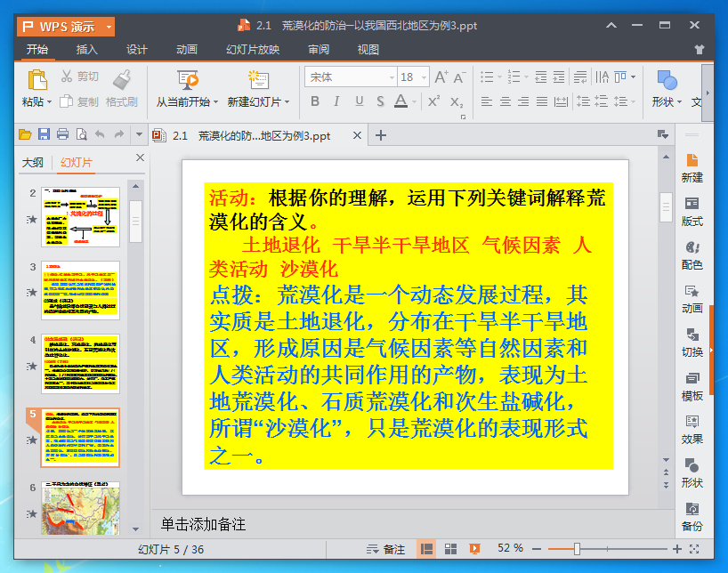Open print preview icon
This screenshot has height=573, width=728.
click(x=81, y=134)
